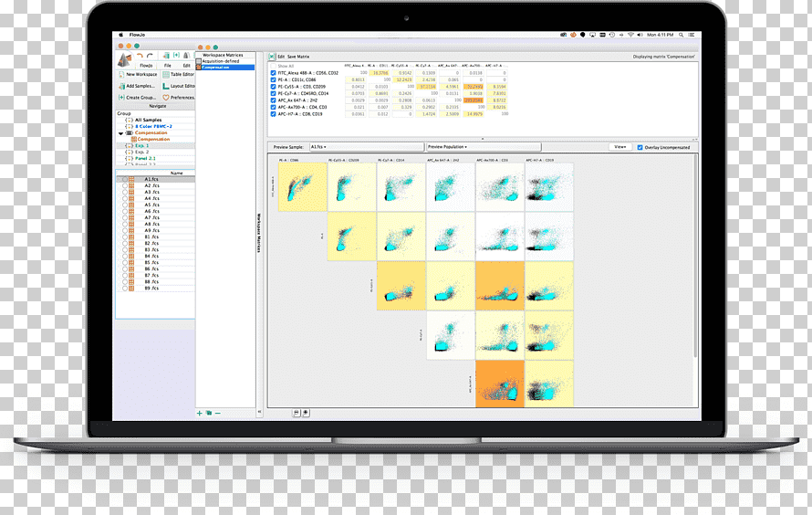Select sample A5 .fcs in list

(x=151, y=205)
